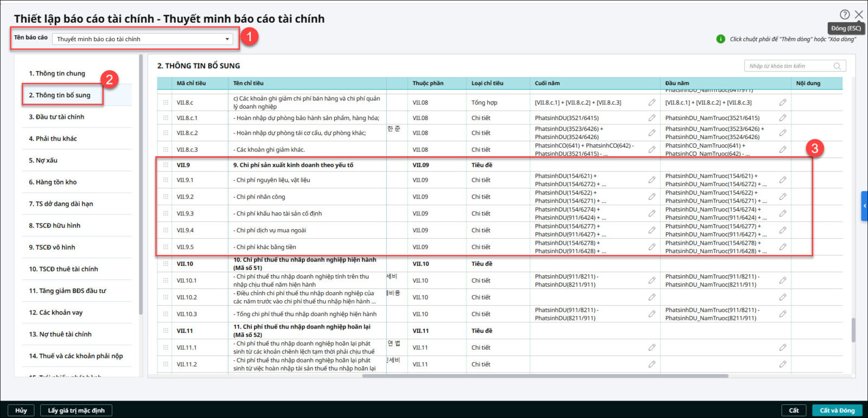Click the section list scrollbar

[x=141, y=185]
